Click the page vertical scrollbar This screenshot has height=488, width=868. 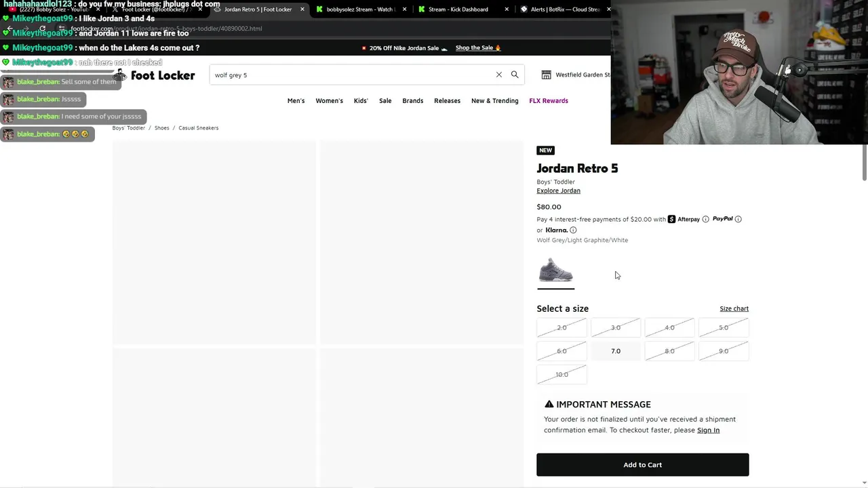(x=864, y=163)
